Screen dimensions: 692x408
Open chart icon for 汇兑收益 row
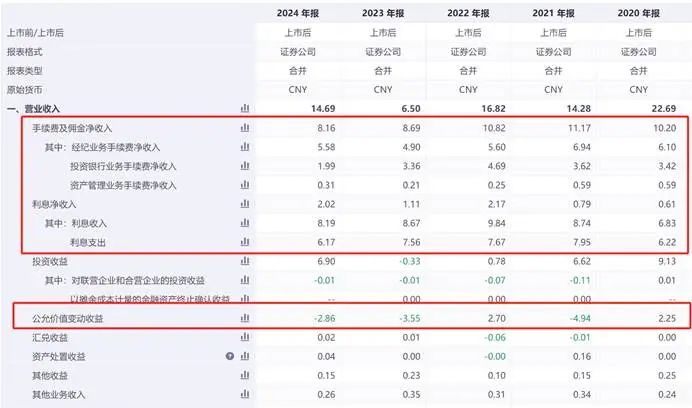click(x=245, y=337)
